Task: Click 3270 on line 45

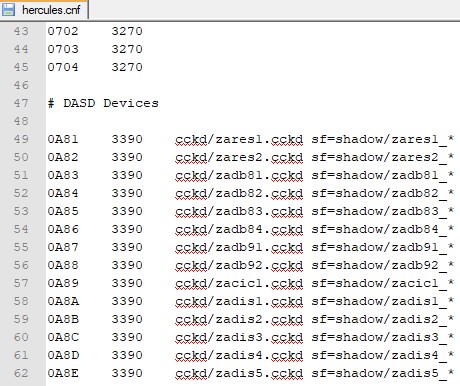Action: tap(127, 67)
